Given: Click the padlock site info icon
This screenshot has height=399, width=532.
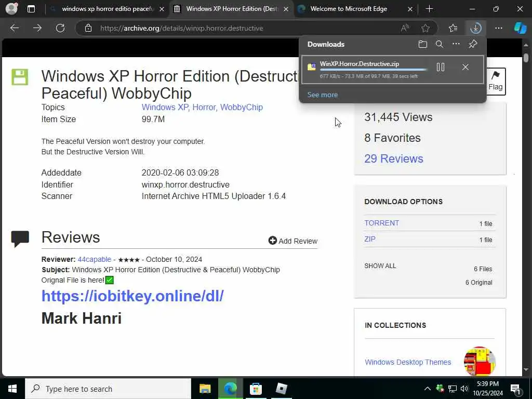Looking at the screenshot, I should tap(88, 28).
